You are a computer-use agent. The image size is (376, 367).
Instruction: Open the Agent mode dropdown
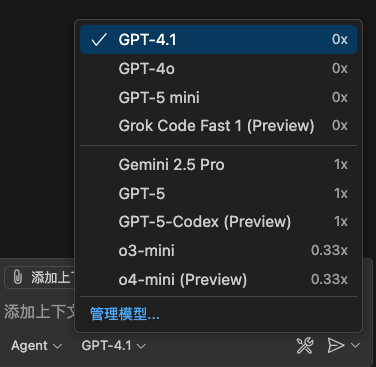(x=37, y=346)
